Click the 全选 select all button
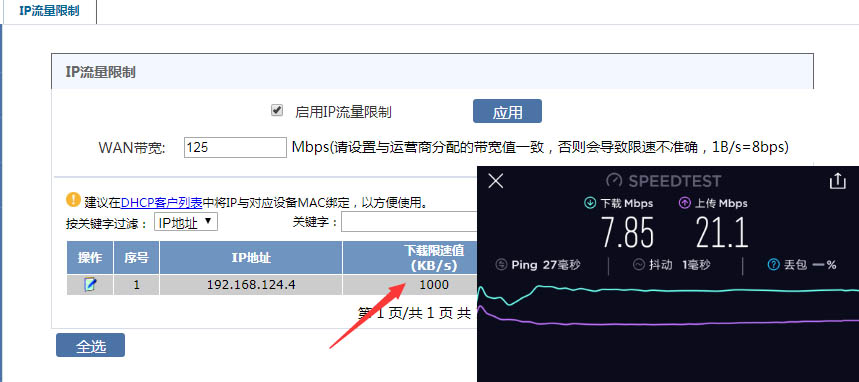The image size is (859, 382). (x=90, y=345)
